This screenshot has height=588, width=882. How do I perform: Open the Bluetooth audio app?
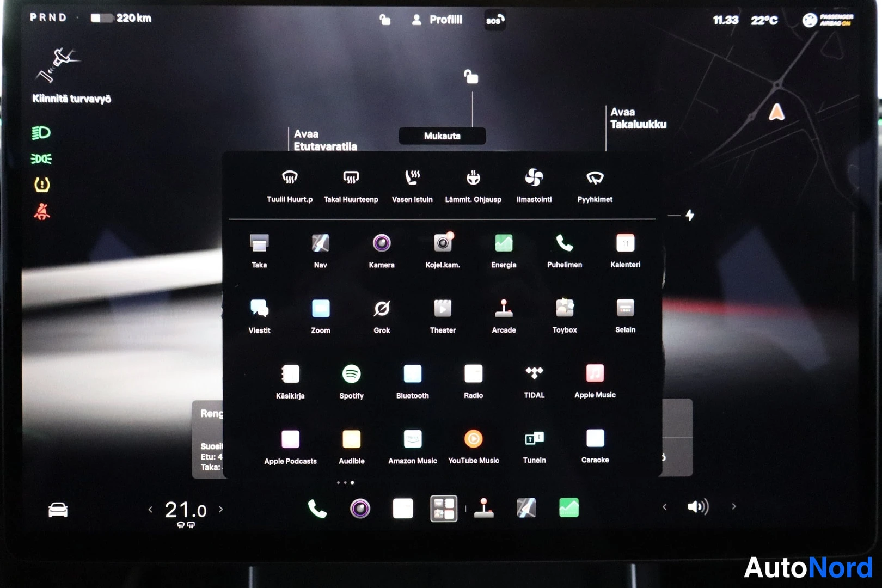click(x=412, y=381)
